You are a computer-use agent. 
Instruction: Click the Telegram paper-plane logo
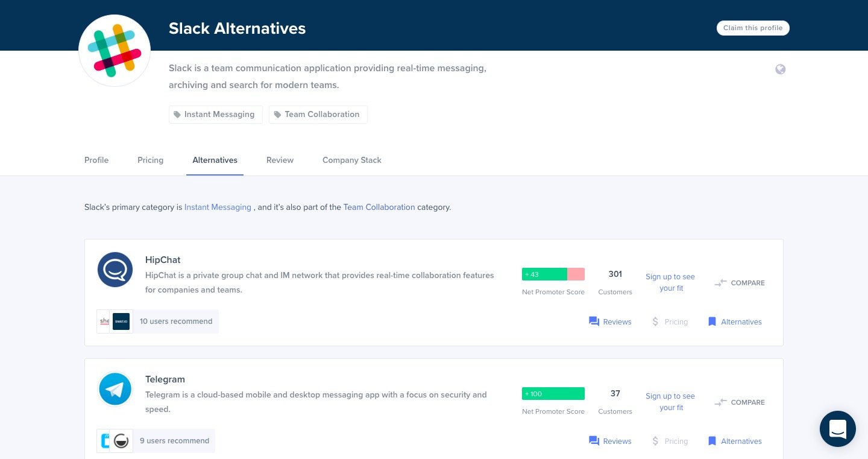[x=115, y=389]
